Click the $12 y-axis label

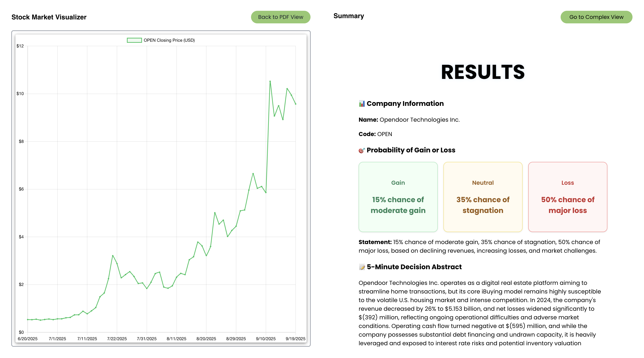tap(20, 46)
